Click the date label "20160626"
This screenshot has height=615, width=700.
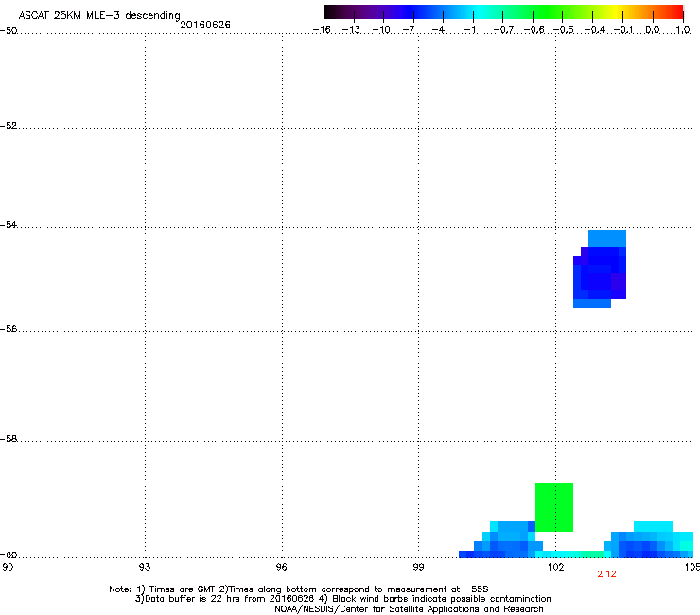pyautogui.click(x=205, y=25)
